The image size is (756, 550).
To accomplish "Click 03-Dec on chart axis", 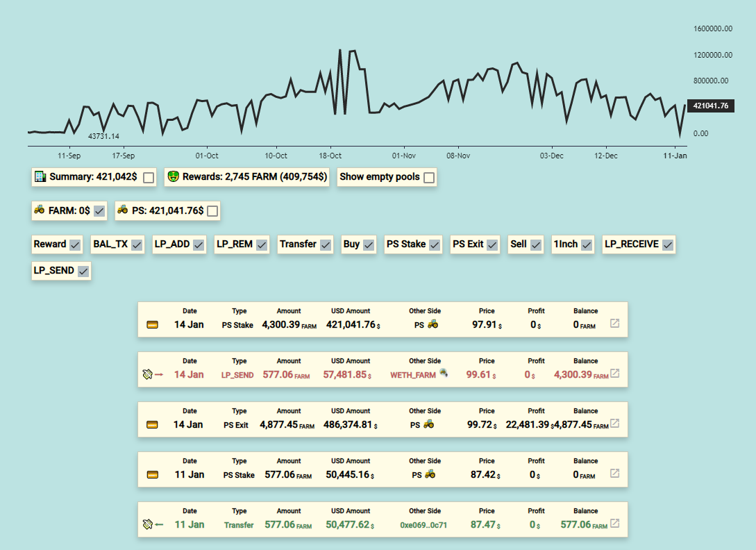I will tap(552, 156).
